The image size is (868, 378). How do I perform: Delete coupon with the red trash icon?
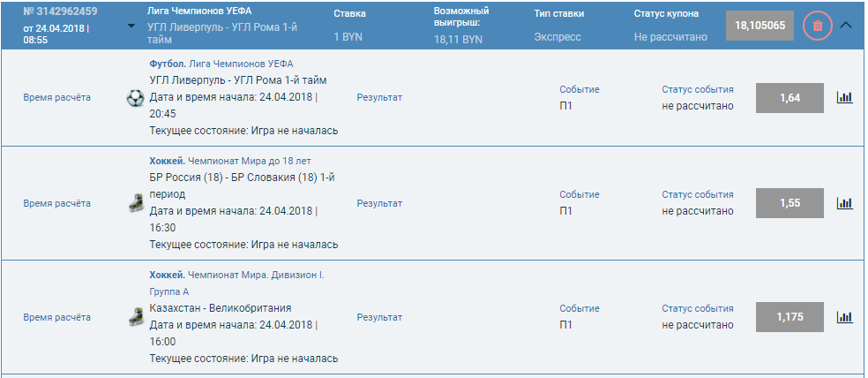[x=818, y=26]
